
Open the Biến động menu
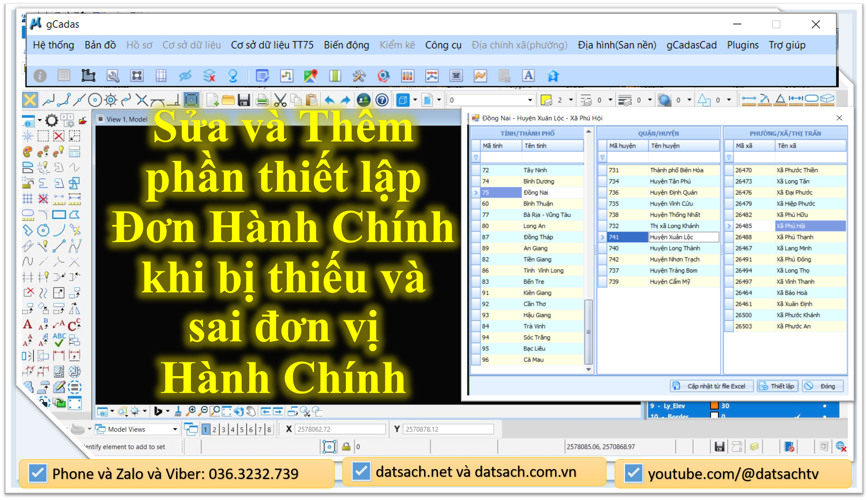point(347,45)
